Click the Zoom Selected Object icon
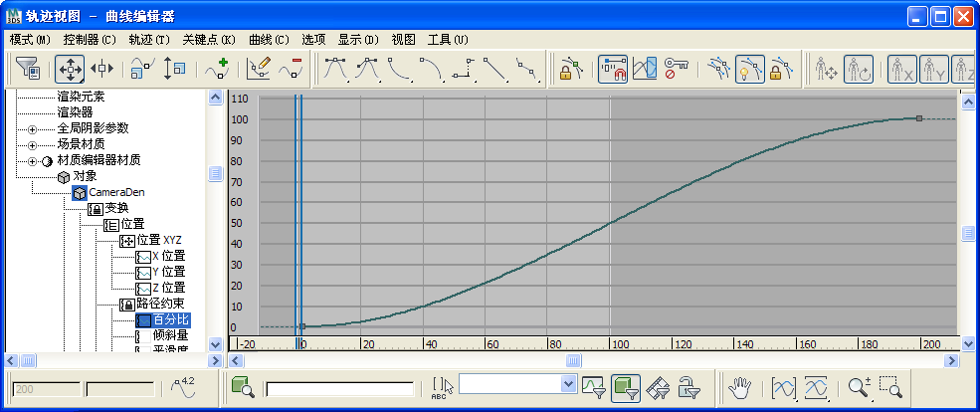Viewport: 980px width, 412px height. 244,387
